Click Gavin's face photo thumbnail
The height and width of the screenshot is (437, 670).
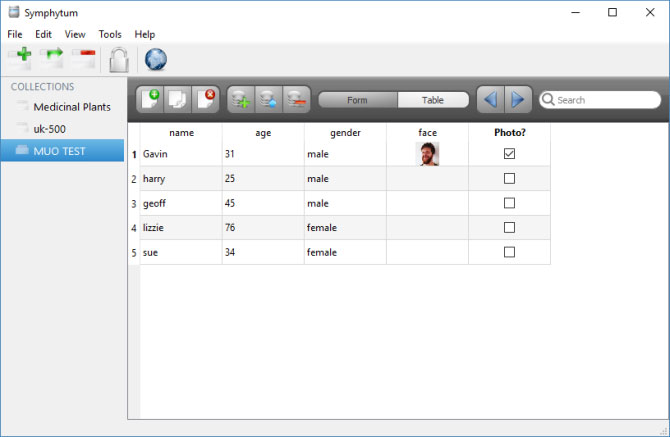pyautogui.click(x=427, y=154)
